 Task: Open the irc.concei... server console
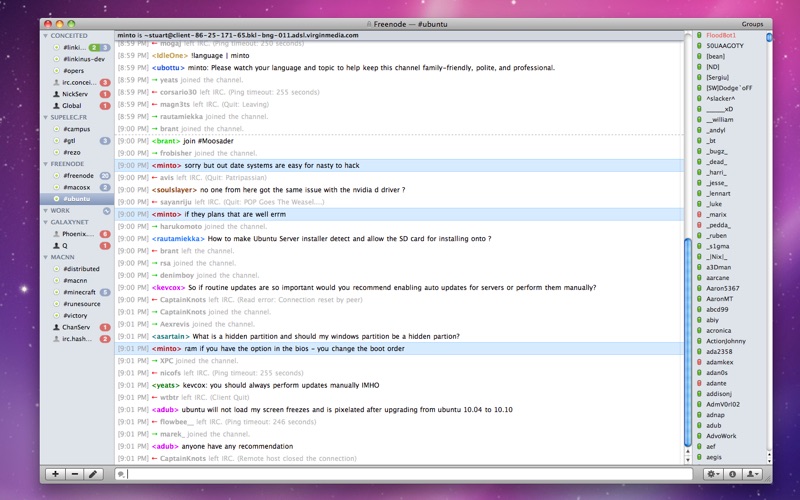coord(77,82)
